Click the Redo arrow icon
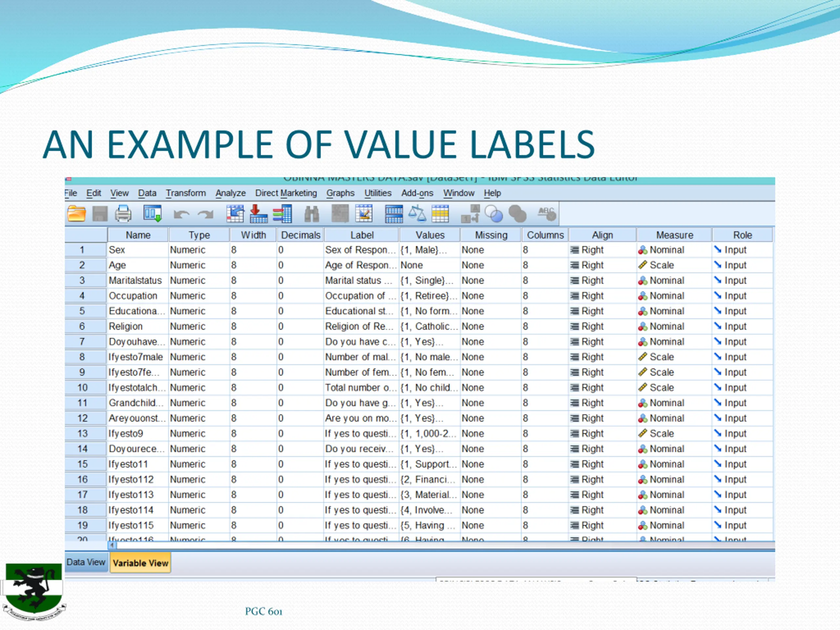 (205, 214)
